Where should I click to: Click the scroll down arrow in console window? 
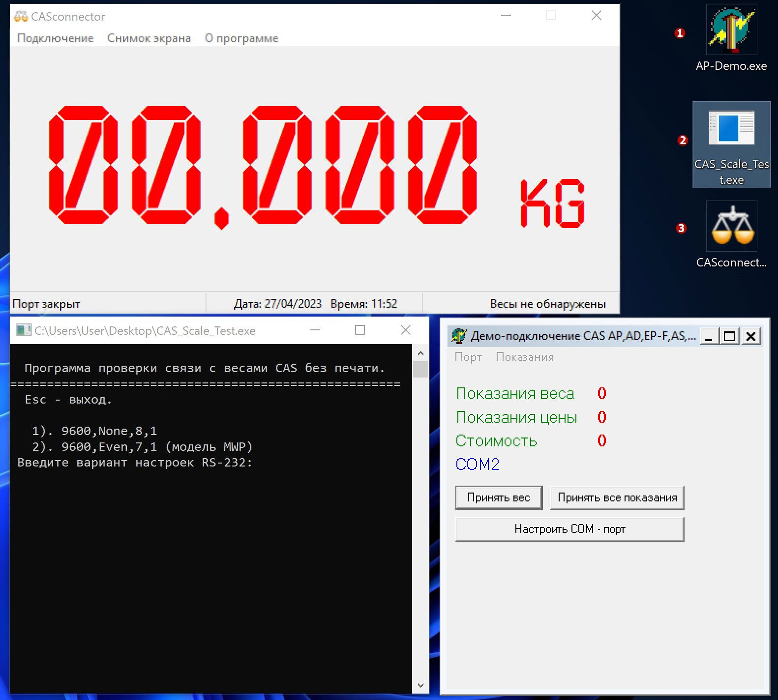(x=420, y=685)
